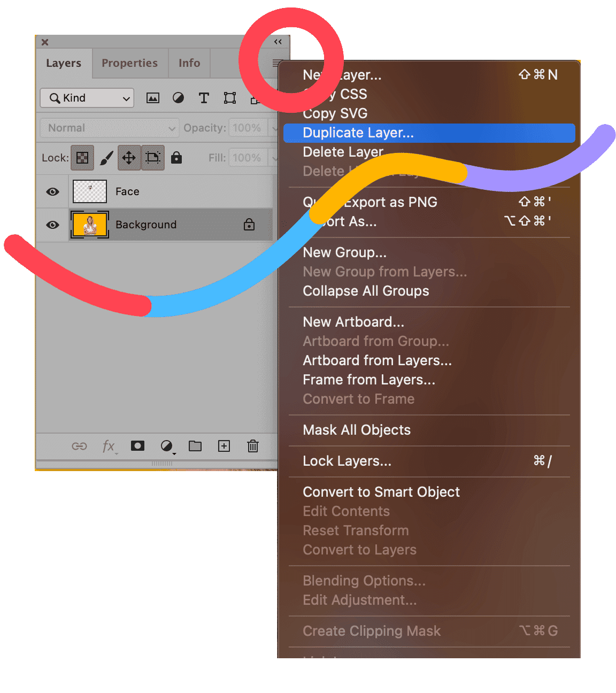
Task: Open the layer styles fx icon
Action: coord(109,446)
